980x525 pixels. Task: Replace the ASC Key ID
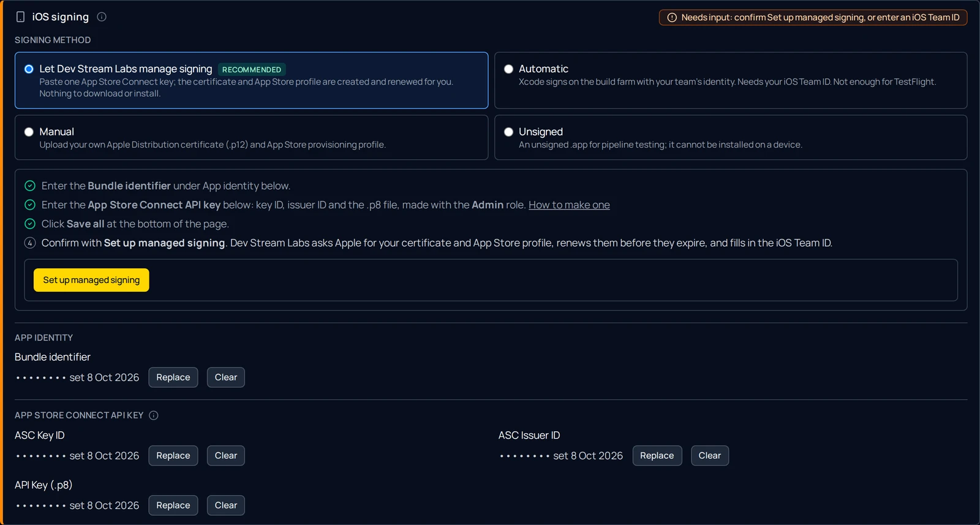tap(173, 456)
